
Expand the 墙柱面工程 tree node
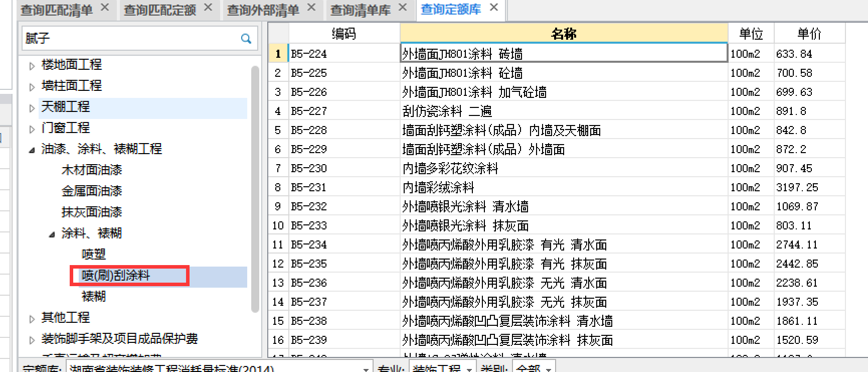[32, 87]
